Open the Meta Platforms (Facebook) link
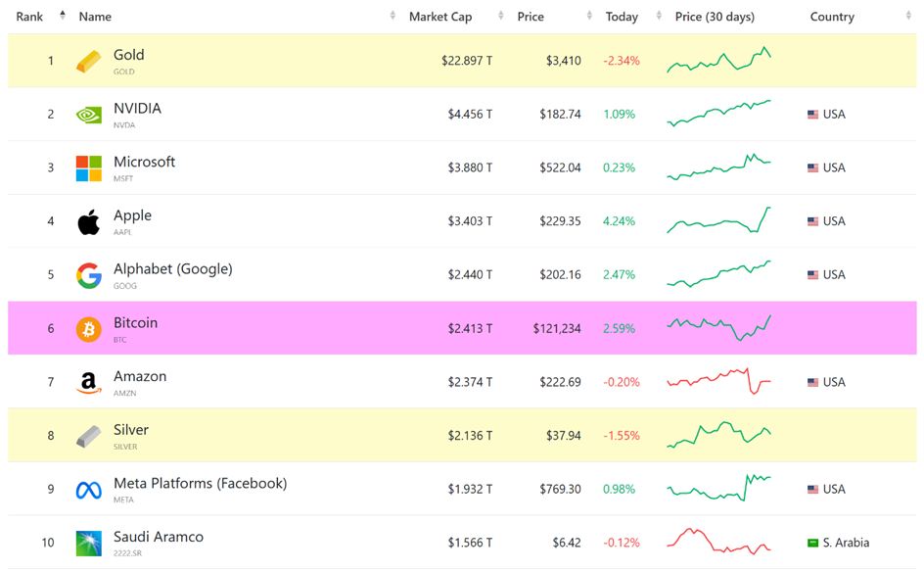Viewport: 924px width, 571px height. coord(200,484)
